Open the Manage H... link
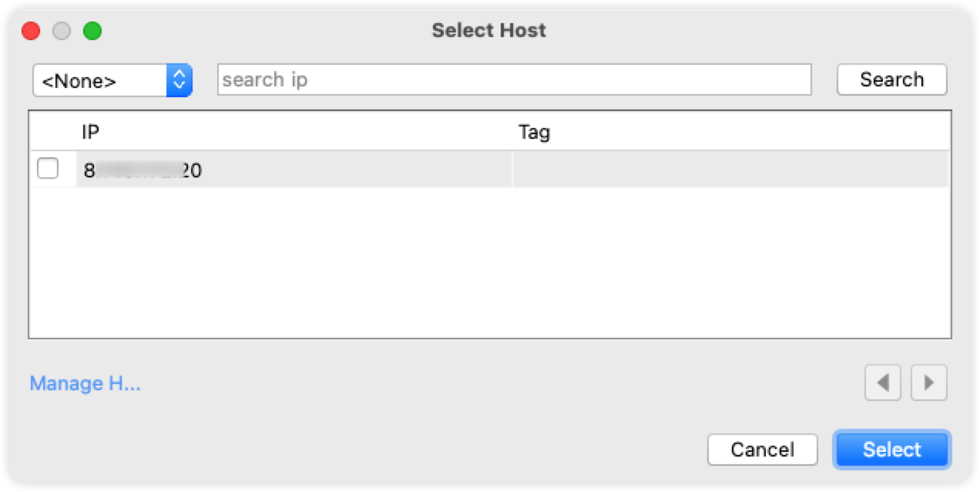This screenshot has width=980, height=492. point(85,383)
